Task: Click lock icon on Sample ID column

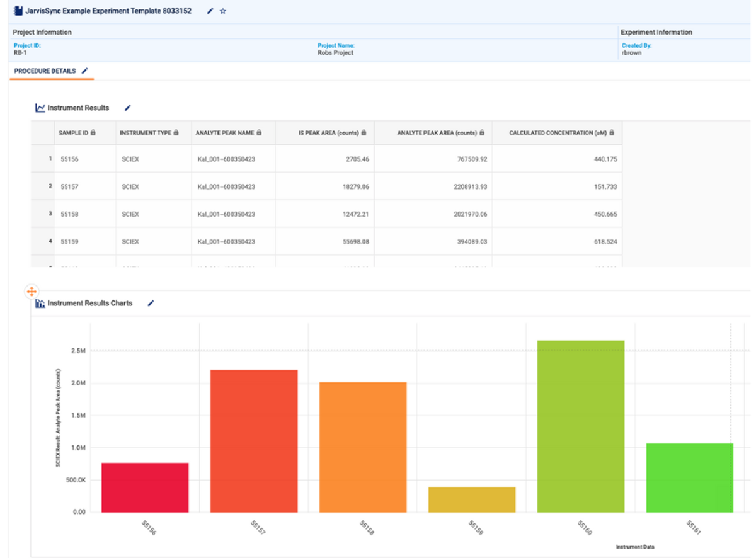Action: 93,133
